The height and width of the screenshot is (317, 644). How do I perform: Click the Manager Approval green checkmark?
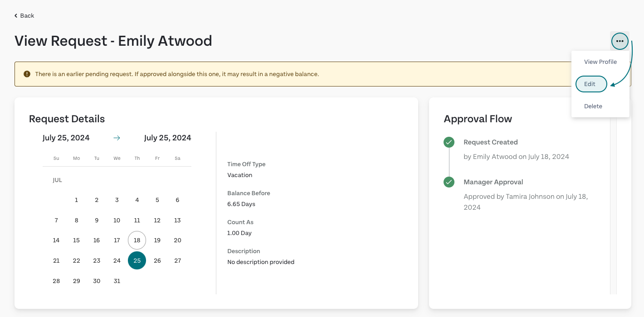click(449, 182)
